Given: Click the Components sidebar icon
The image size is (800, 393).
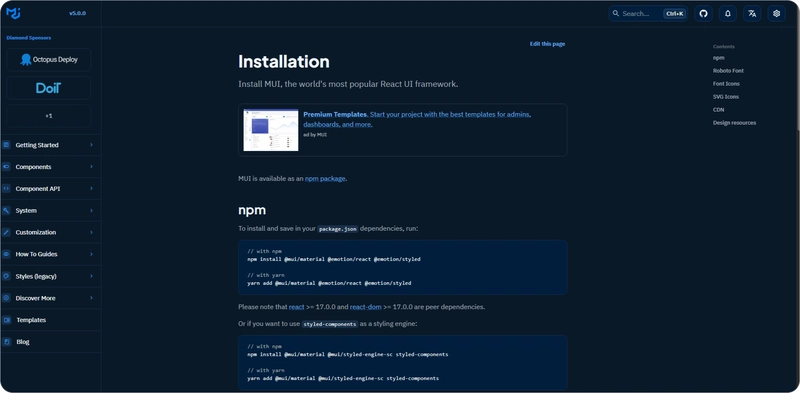Looking at the screenshot, I should (x=6, y=167).
